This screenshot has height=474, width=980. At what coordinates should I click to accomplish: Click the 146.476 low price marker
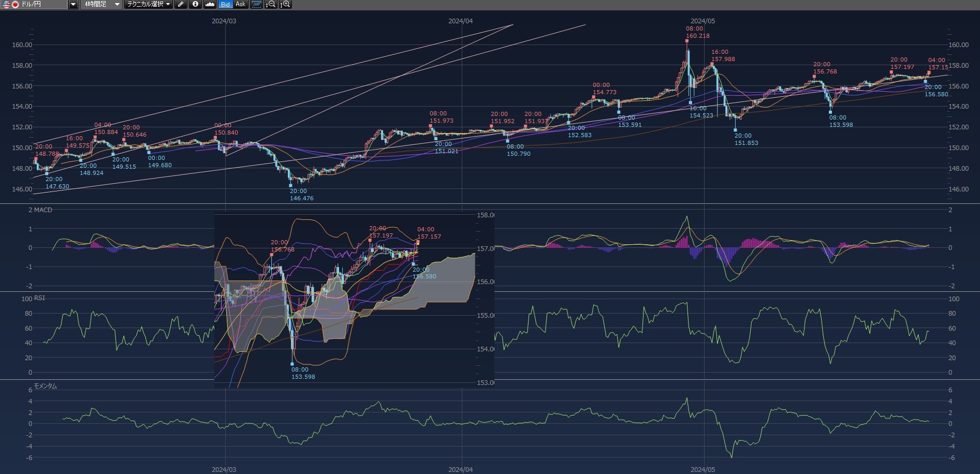(301, 198)
